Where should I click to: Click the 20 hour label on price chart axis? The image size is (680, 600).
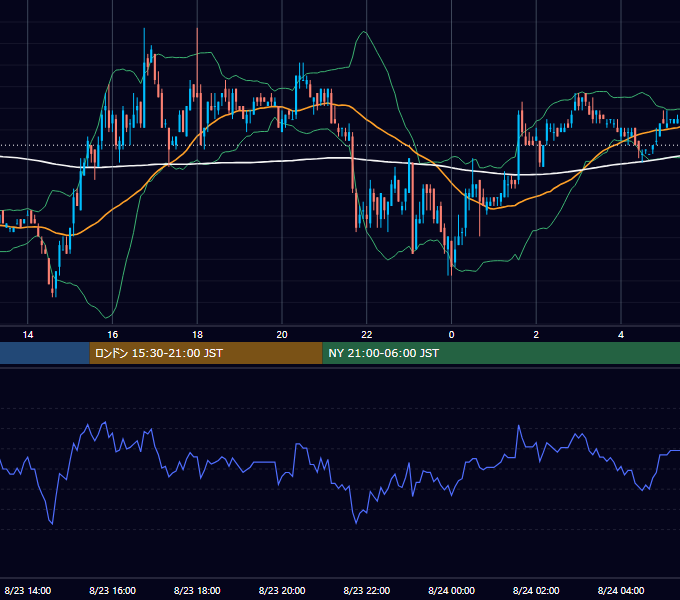pyautogui.click(x=282, y=335)
